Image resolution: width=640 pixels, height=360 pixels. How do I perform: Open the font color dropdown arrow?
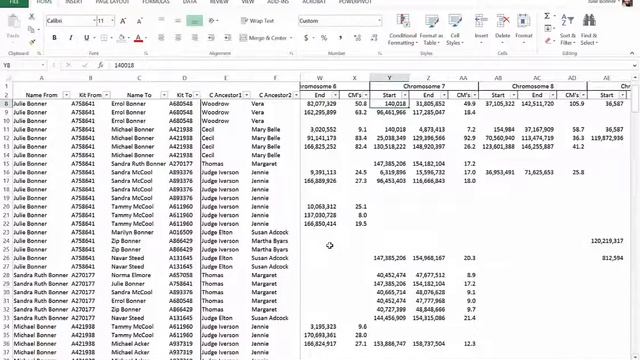[146, 38]
